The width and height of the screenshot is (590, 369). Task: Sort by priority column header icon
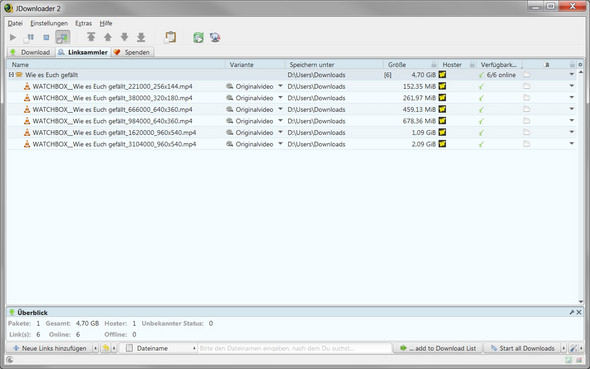[x=547, y=65]
